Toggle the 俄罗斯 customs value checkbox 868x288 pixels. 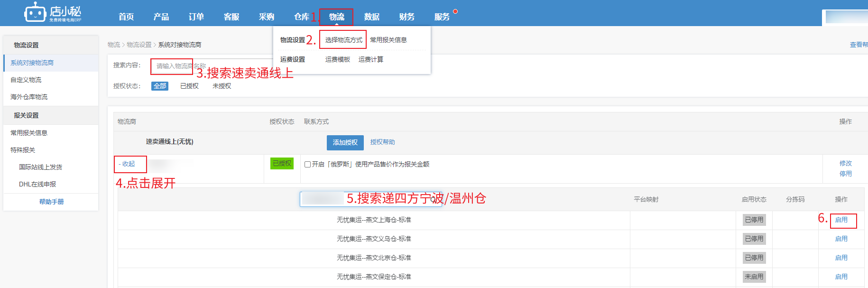pos(308,164)
